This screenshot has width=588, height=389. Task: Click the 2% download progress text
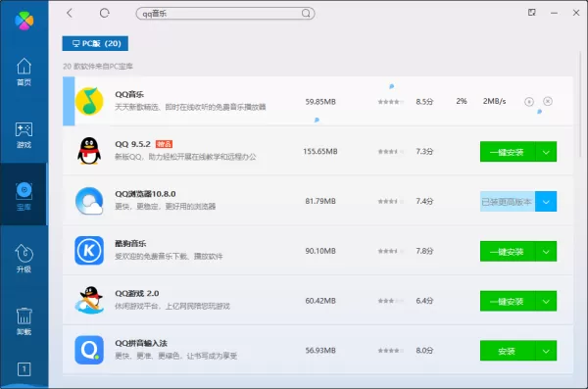tap(462, 101)
